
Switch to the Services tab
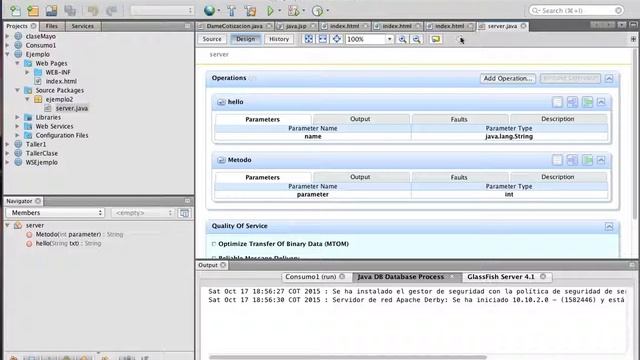pyautogui.click(x=82, y=26)
